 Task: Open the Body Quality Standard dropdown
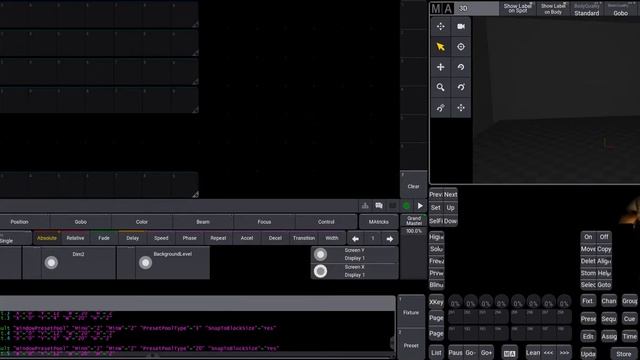click(587, 9)
